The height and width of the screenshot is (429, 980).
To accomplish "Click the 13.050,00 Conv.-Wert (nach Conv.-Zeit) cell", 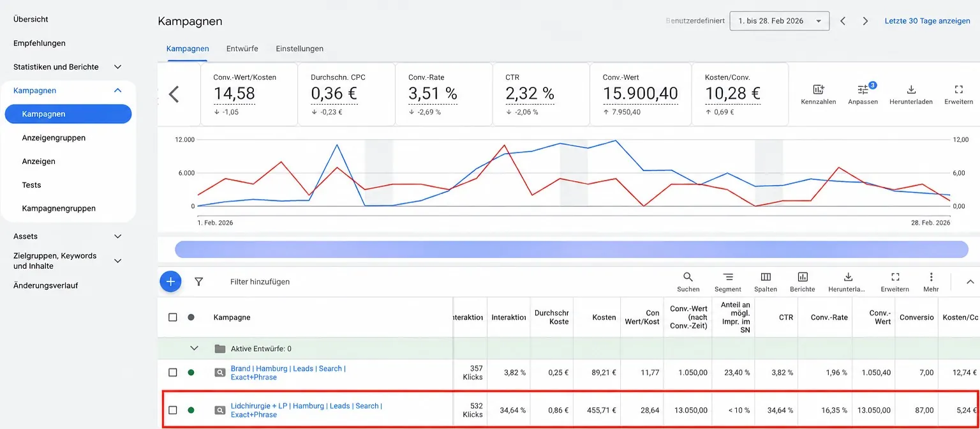I will click(688, 410).
